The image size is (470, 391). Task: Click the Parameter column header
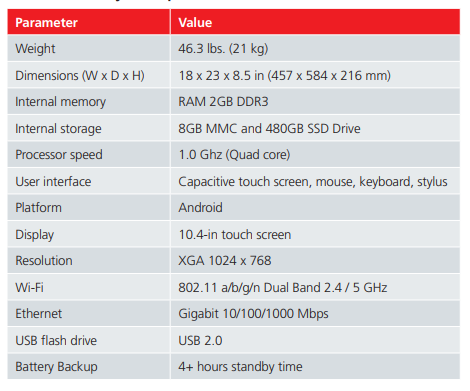coord(46,23)
